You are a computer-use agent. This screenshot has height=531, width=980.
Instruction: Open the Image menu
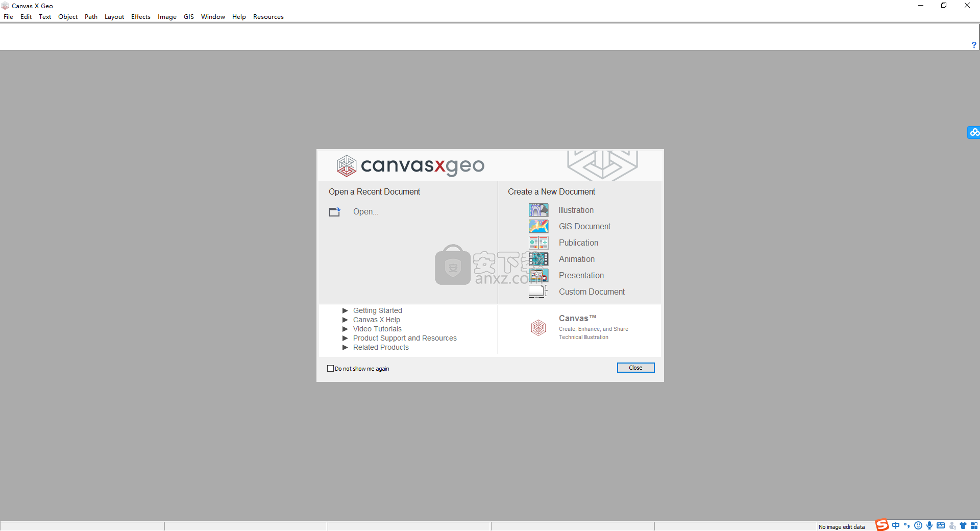click(x=167, y=16)
